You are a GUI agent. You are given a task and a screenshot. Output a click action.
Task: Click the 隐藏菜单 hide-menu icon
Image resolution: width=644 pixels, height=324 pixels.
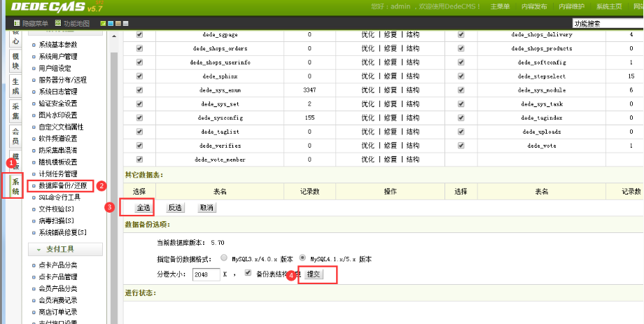click(17, 23)
